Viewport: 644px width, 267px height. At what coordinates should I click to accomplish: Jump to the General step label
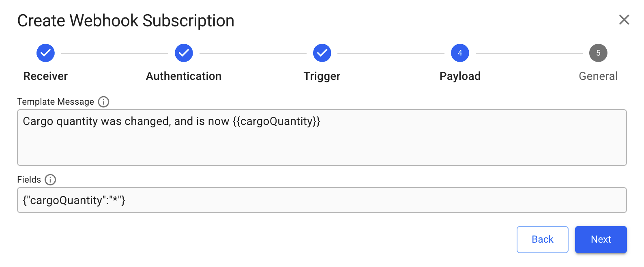(x=598, y=76)
